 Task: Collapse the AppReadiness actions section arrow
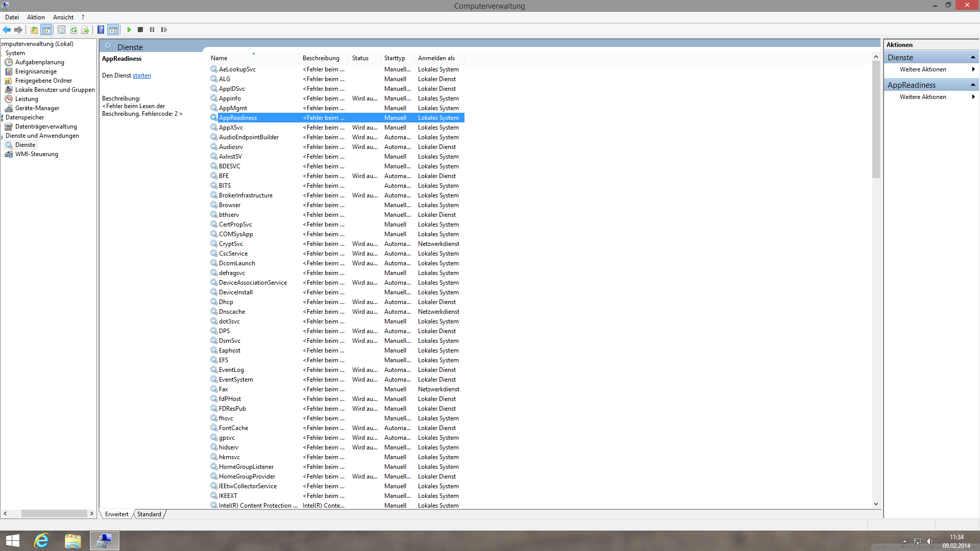click(x=973, y=85)
